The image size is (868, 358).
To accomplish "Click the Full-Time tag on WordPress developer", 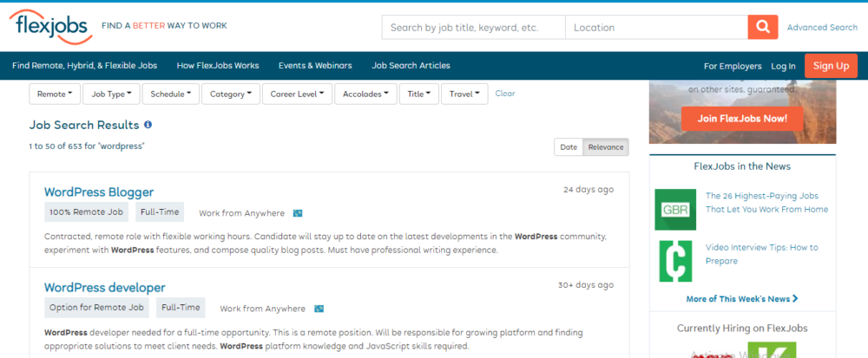I will coord(181,308).
